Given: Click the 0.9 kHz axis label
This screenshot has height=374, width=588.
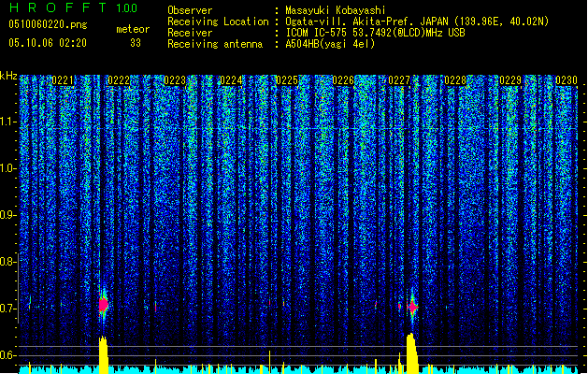Looking at the screenshot, I should (8, 215).
